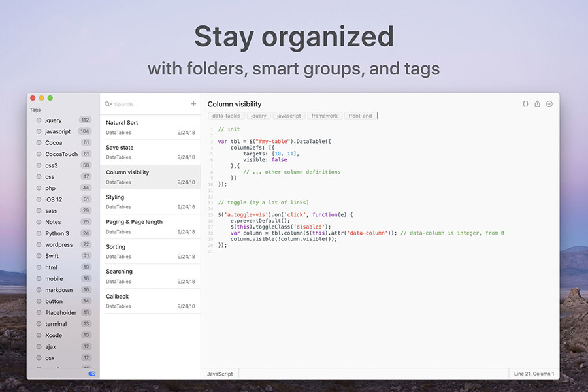This screenshot has height=392, width=588.
Task: Click the plus icon to create a new snippet
Action: point(193,103)
